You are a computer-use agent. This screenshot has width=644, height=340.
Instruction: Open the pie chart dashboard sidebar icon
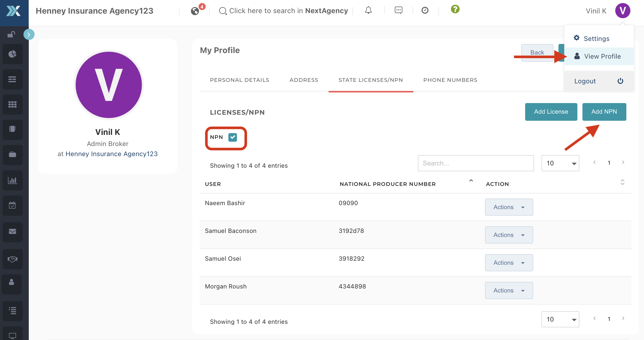coord(12,54)
